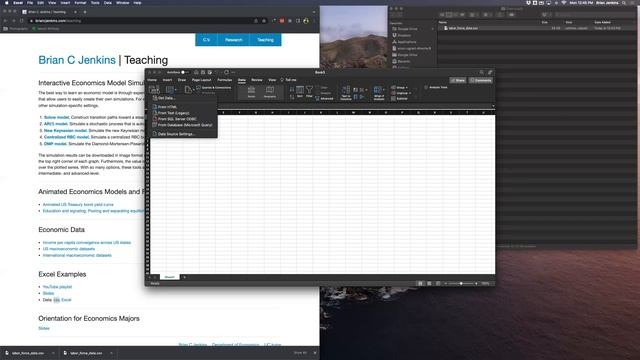Open the Centralized RBC model link
Viewport: 640px width, 360px height.
(x=66, y=137)
